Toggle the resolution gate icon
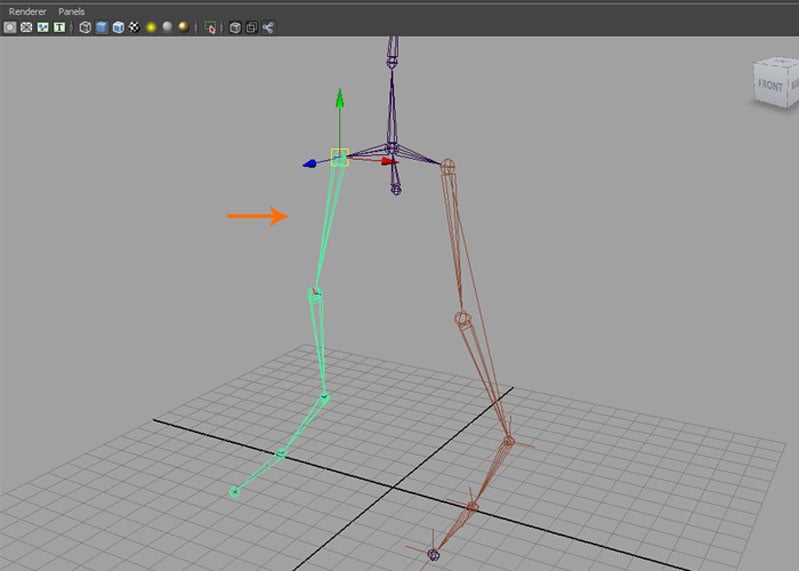799x571 pixels. pos(43,27)
